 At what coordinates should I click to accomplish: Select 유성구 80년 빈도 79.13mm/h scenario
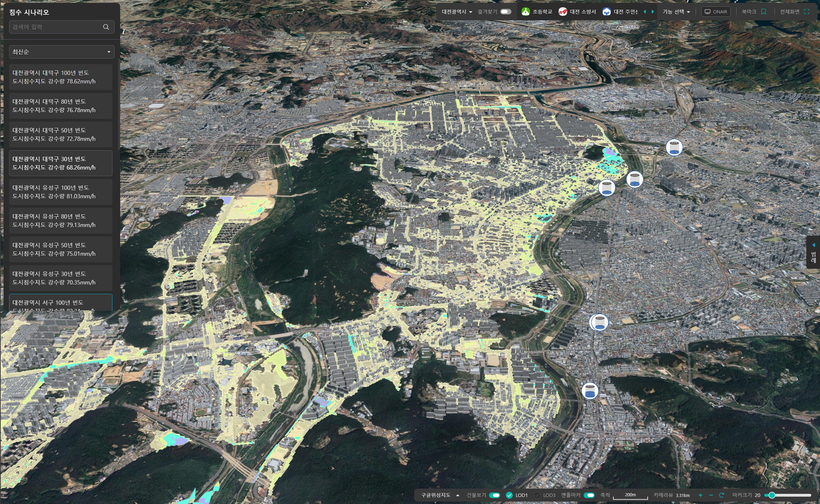(61, 221)
